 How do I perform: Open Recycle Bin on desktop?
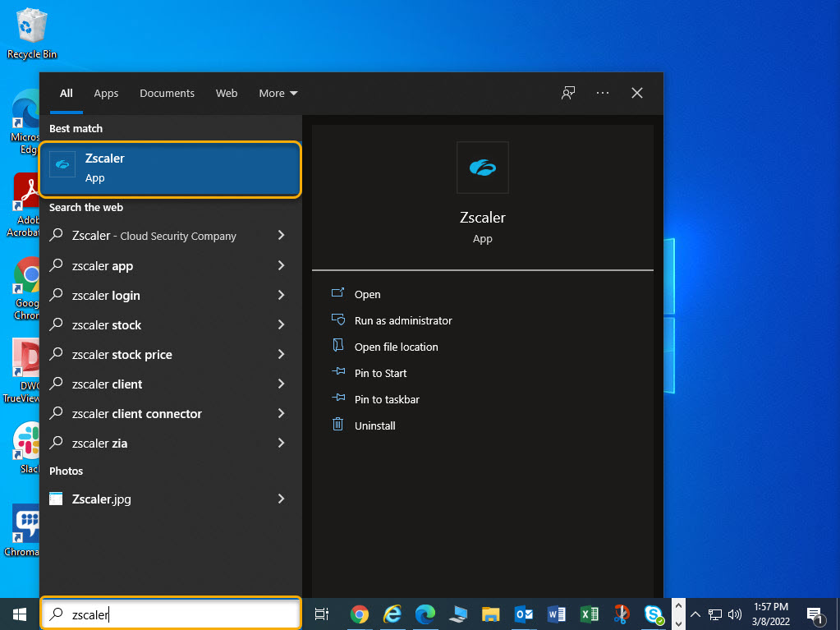32,34
